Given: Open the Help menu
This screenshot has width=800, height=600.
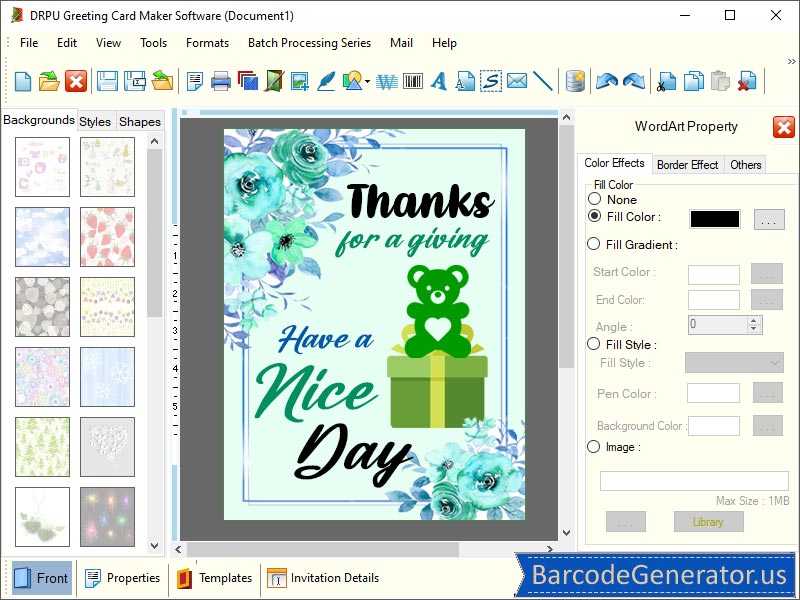Looking at the screenshot, I should tap(444, 43).
